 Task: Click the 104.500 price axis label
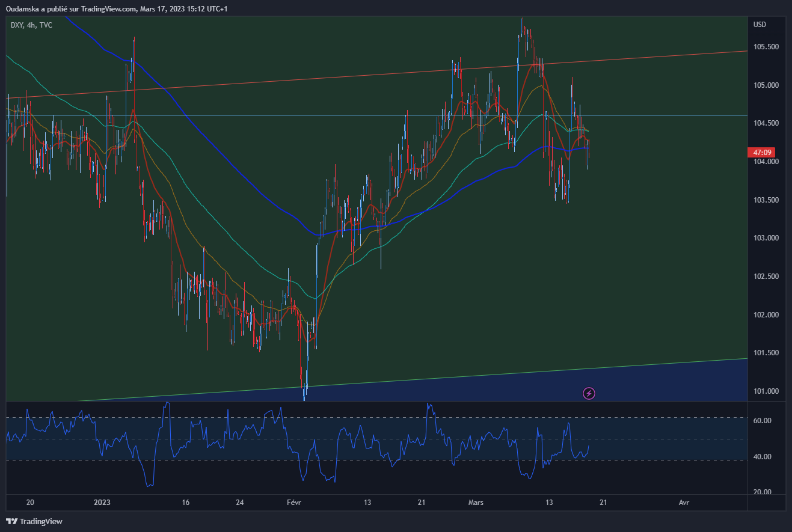766,123
